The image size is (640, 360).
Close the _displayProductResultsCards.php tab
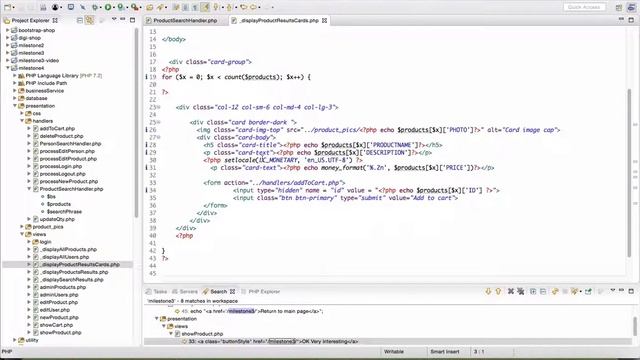(324, 20)
